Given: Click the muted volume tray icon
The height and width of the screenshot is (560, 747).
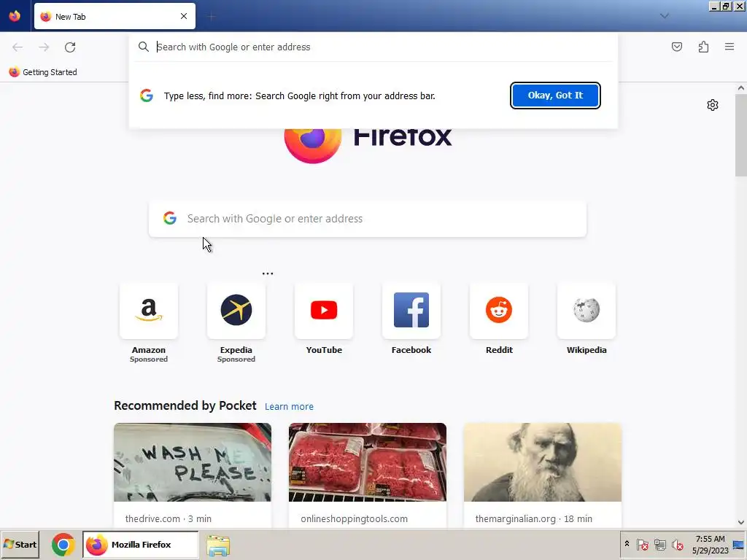Looking at the screenshot, I should coord(677,544).
